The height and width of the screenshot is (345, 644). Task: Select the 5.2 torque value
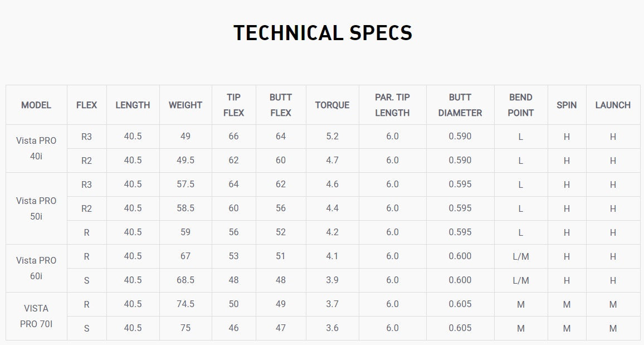[x=332, y=137]
